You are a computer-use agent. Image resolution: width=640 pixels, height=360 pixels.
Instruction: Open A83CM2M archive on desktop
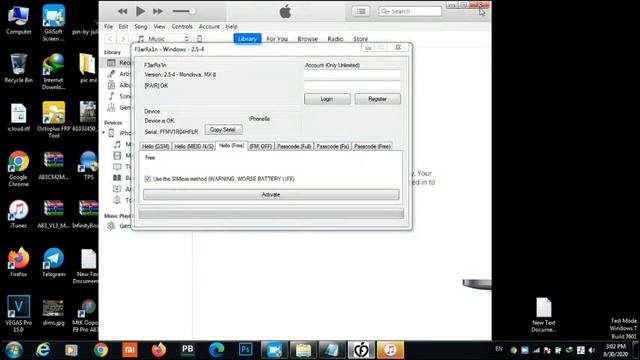click(x=53, y=165)
